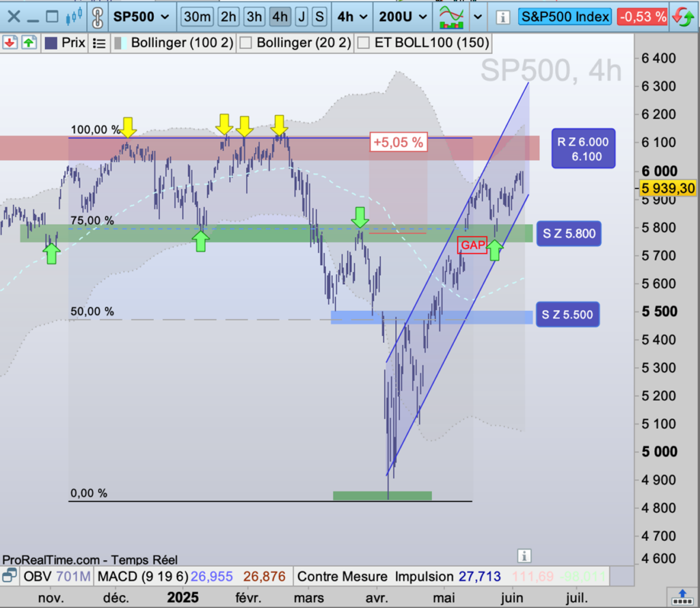Select the 30m timeframe button
This screenshot has width=700, height=608.
(197, 17)
